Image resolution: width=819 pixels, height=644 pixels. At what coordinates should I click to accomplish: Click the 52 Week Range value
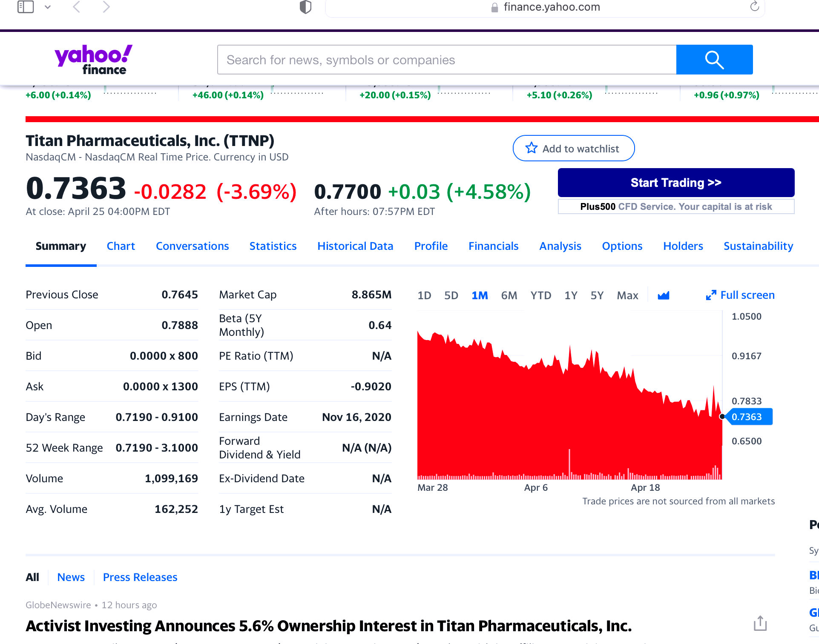point(157,448)
